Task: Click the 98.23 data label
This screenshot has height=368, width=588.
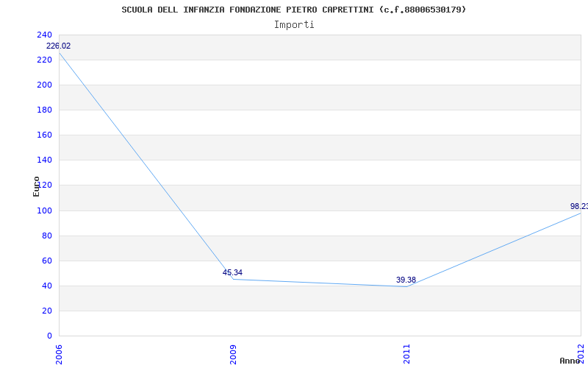Action: (579, 206)
